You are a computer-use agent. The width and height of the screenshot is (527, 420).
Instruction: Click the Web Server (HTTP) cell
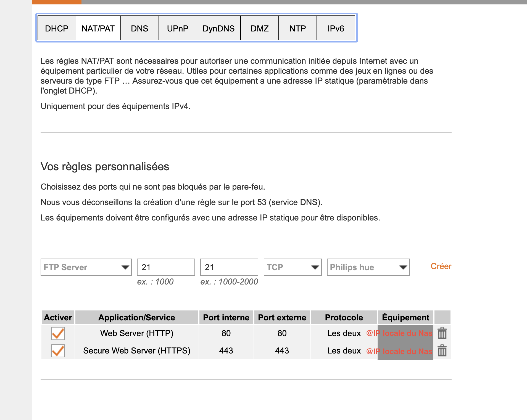point(137,333)
